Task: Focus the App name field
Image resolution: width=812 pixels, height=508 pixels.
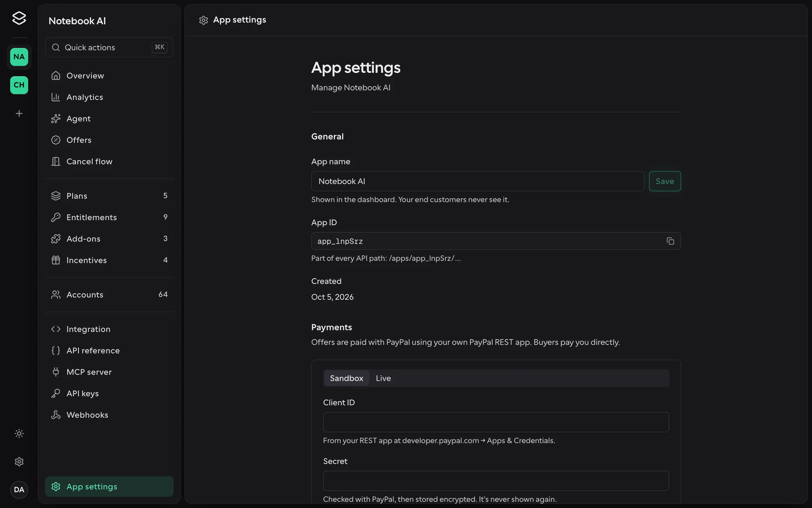Action: click(x=478, y=181)
